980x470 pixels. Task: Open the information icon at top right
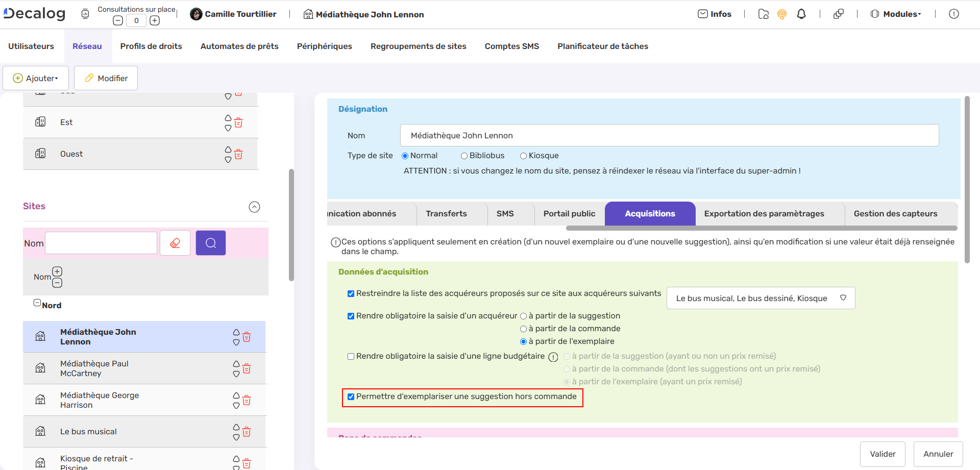(x=954, y=14)
